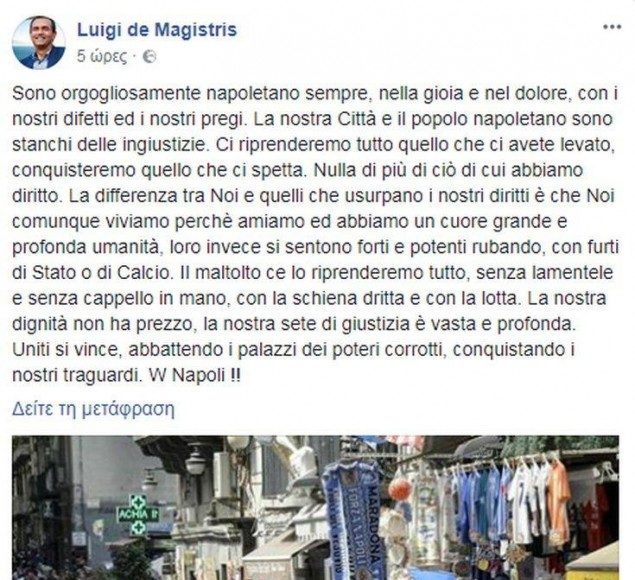
Task: Open the attached Naples street photo
Action: pyautogui.click(x=315, y=508)
